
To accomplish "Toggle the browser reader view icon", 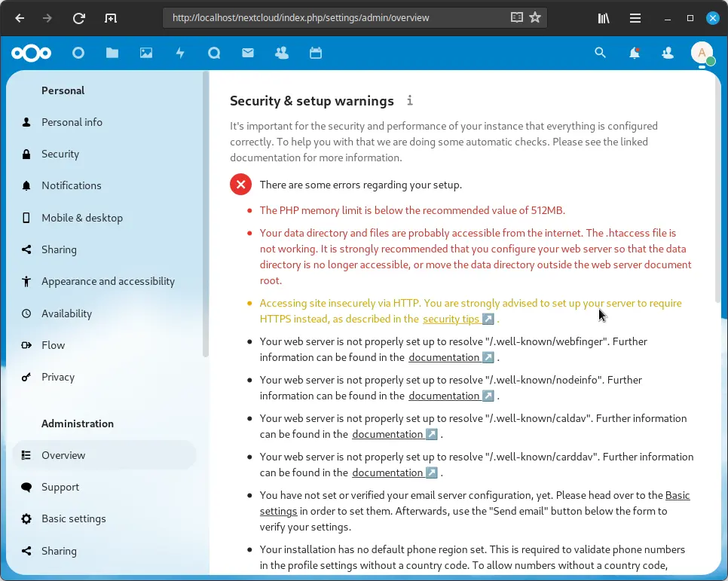I will tap(516, 18).
